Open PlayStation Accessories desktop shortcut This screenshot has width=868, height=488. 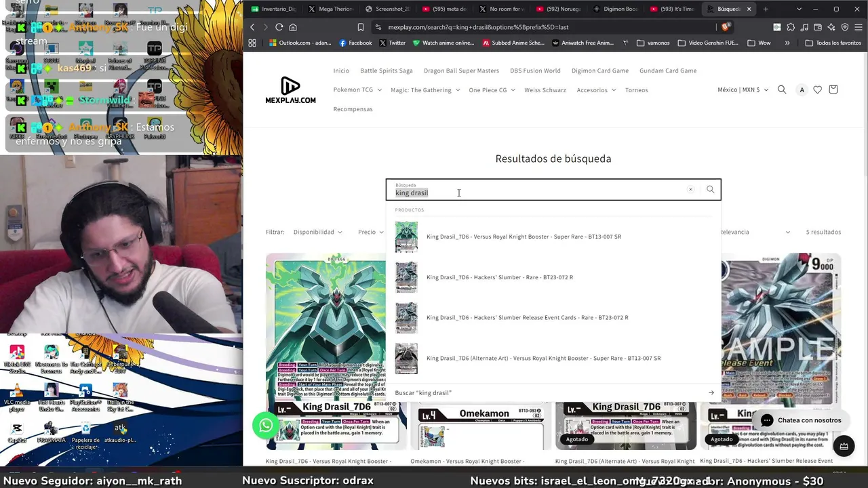pyautogui.click(x=85, y=398)
